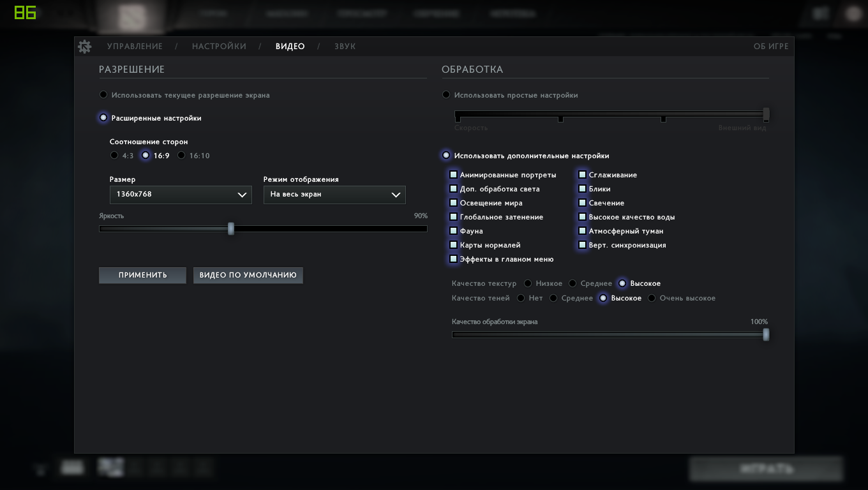The image size is (868, 490).
Task: Toggle Свечение checkbox
Action: (582, 203)
